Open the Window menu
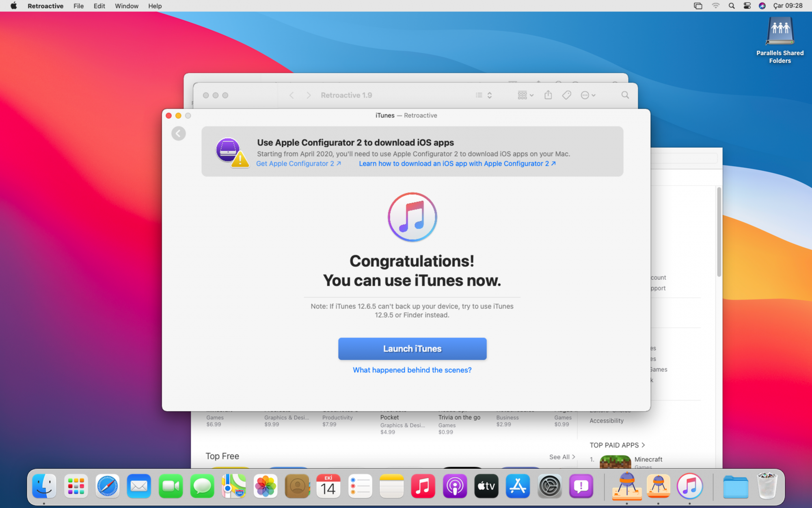 click(127, 6)
